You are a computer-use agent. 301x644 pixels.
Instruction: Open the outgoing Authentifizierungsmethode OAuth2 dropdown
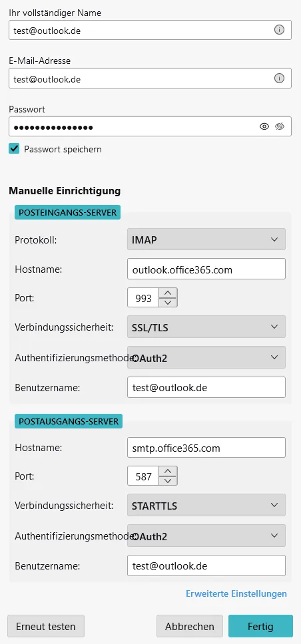click(206, 536)
